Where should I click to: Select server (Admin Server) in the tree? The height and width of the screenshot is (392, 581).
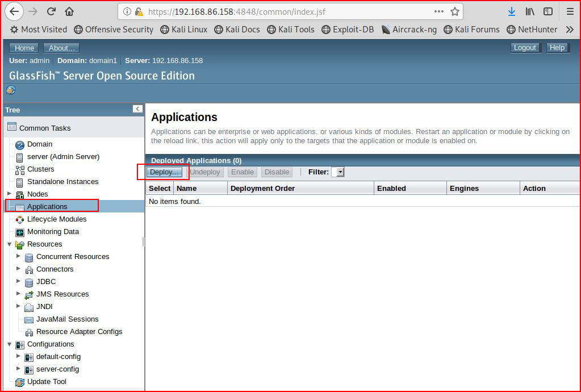(64, 157)
